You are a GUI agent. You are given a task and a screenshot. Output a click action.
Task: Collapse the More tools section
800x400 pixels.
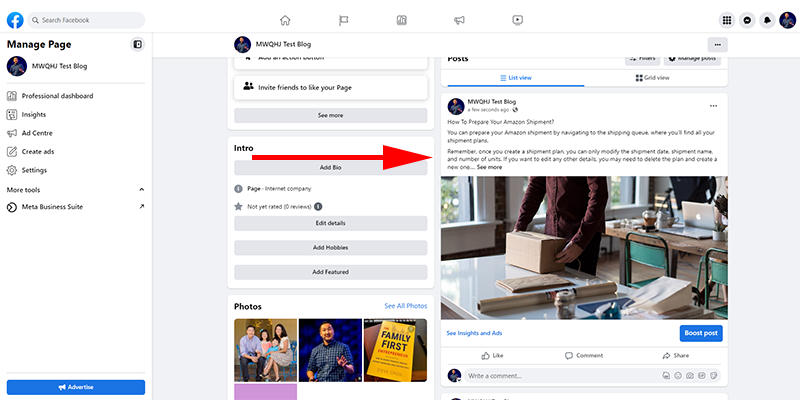[142, 190]
